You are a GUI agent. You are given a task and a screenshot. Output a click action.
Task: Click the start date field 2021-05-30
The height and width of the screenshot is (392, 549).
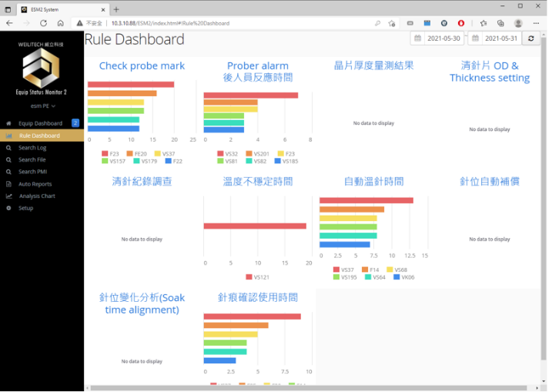pyautogui.click(x=444, y=39)
